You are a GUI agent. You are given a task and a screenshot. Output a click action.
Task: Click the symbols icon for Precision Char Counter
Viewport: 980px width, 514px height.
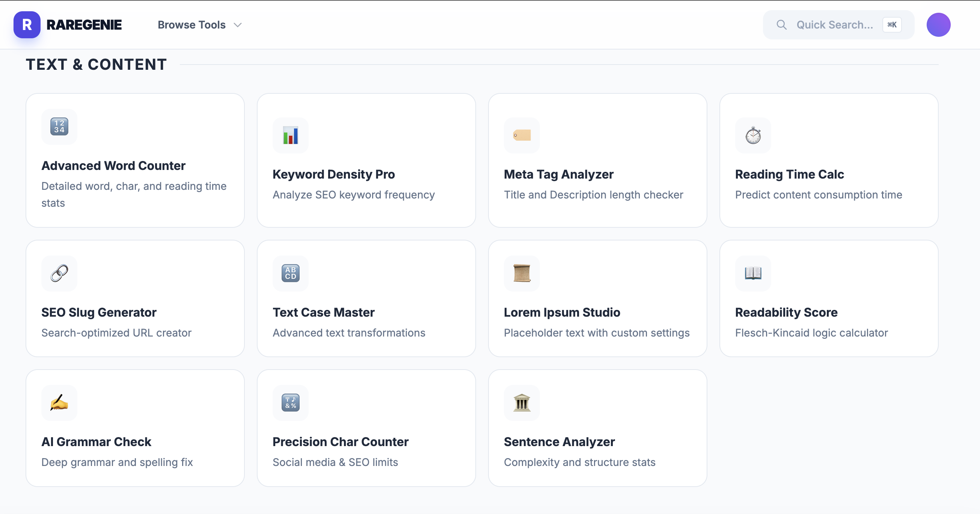(x=290, y=403)
